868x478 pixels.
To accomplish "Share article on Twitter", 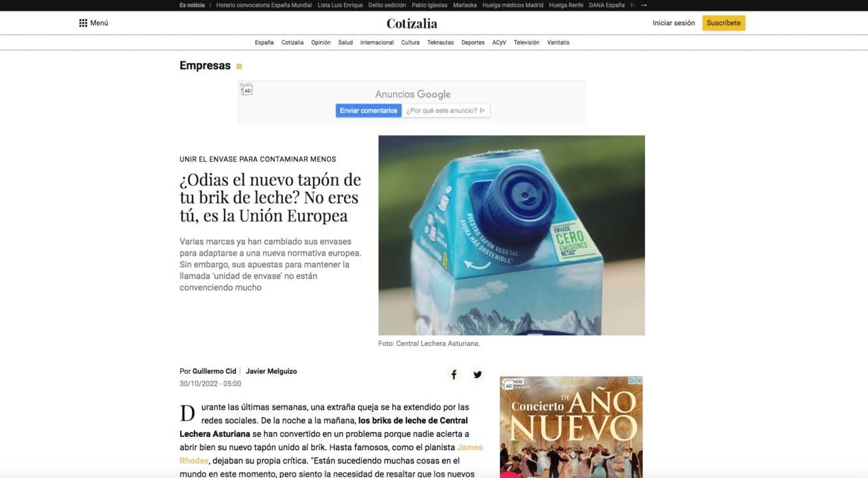I will click(477, 374).
